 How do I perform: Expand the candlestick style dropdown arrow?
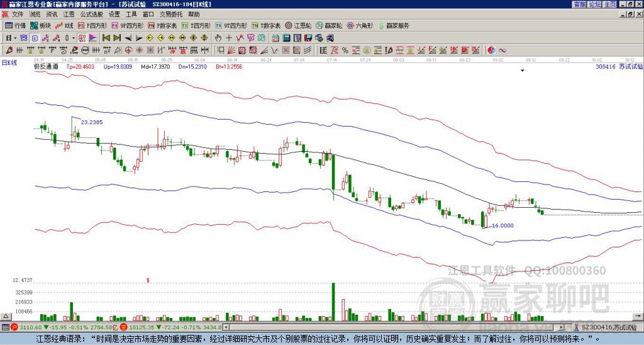pyautogui.click(x=74, y=38)
